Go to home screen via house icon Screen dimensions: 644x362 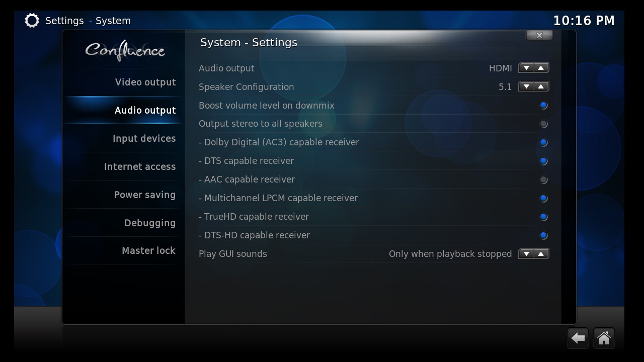pyautogui.click(x=604, y=338)
